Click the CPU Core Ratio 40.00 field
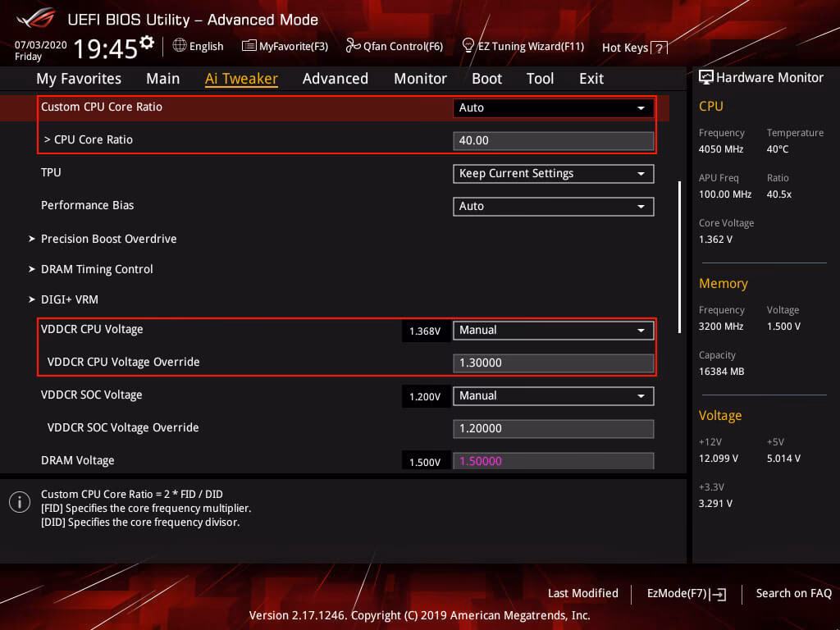Image resolution: width=840 pixels, height=630 pixels. point(554,140)
